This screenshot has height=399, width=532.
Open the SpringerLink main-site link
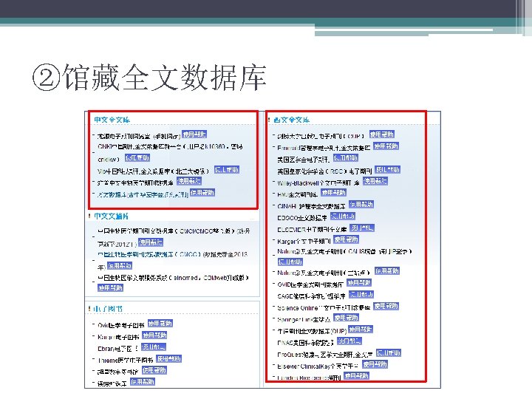click(x=304, y=319)
